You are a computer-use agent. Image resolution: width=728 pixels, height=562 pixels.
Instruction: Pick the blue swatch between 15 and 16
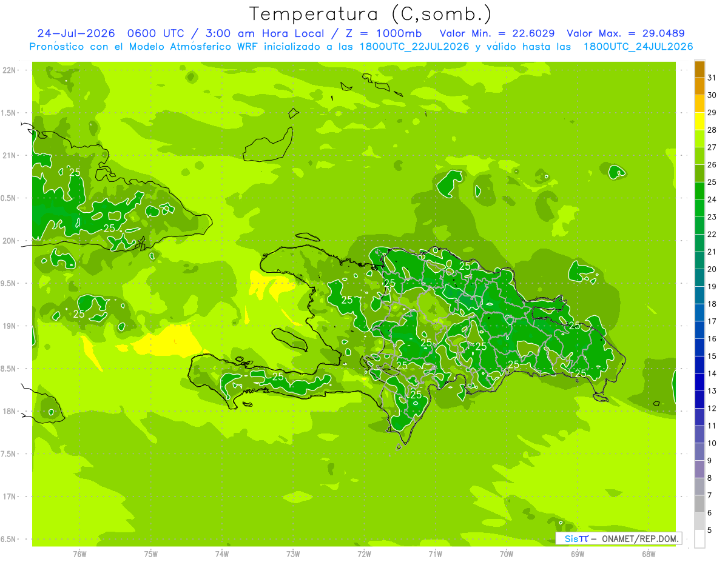pyautogui.click(x=699, y=347)
